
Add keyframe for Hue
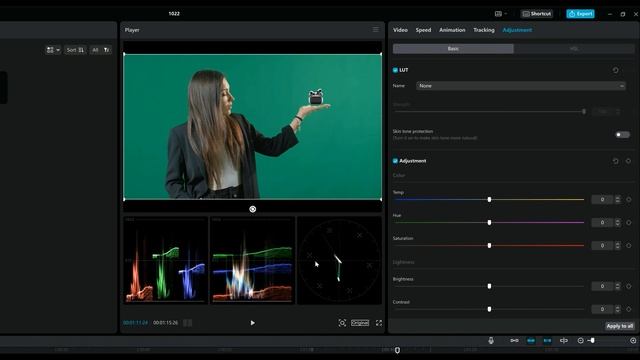point(629,222)
